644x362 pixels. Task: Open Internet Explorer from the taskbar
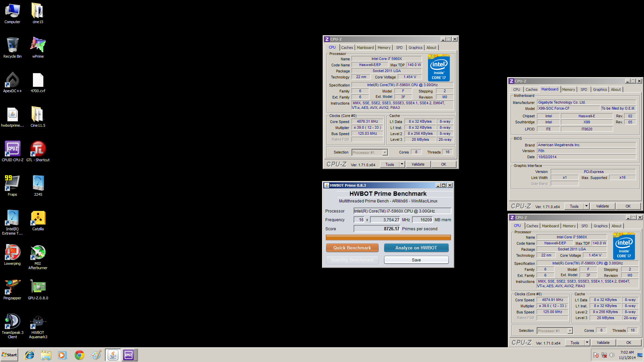pyautogui.click(x=30, y=355)
